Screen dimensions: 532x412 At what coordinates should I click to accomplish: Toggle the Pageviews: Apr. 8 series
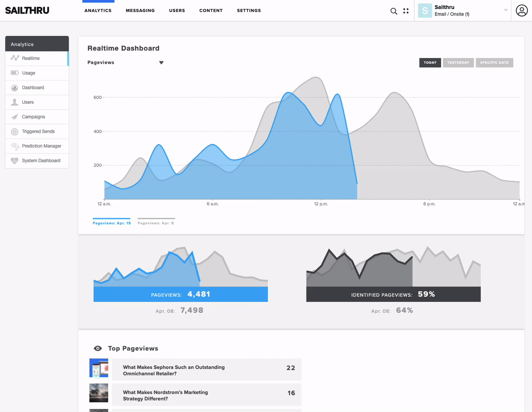click(155, 223)
